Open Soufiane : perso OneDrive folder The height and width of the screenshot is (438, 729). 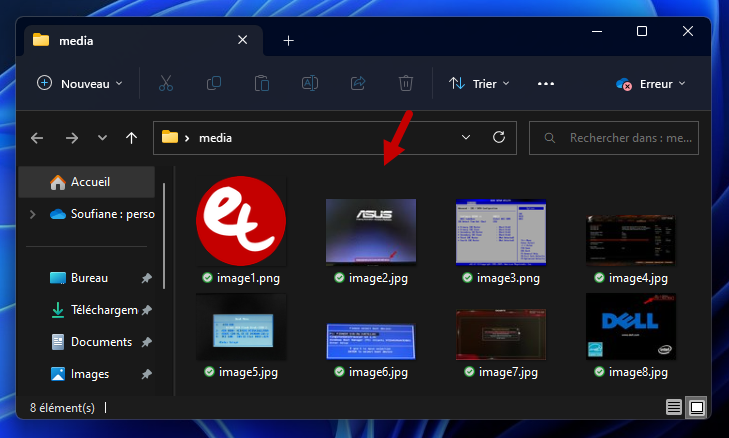click(x=102, y=214)
